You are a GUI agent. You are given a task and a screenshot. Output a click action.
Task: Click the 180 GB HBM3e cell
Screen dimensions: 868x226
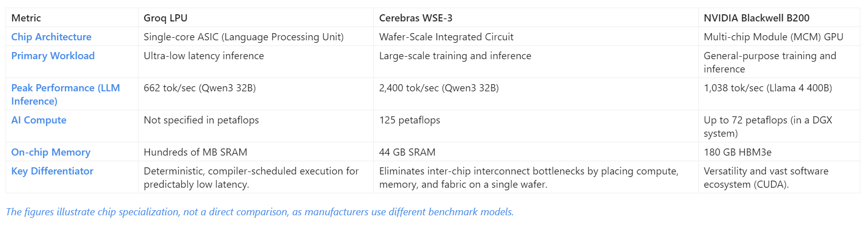[x=779, y=152]
